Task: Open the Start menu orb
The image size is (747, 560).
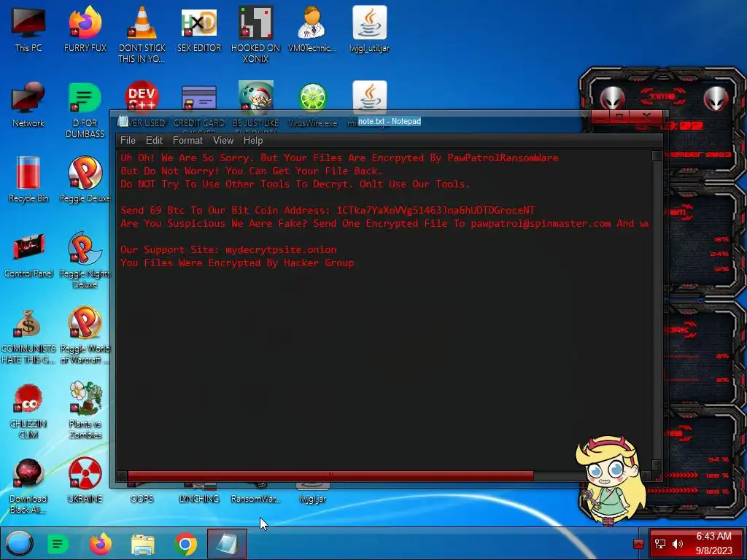Action: (x=20, y=543)
